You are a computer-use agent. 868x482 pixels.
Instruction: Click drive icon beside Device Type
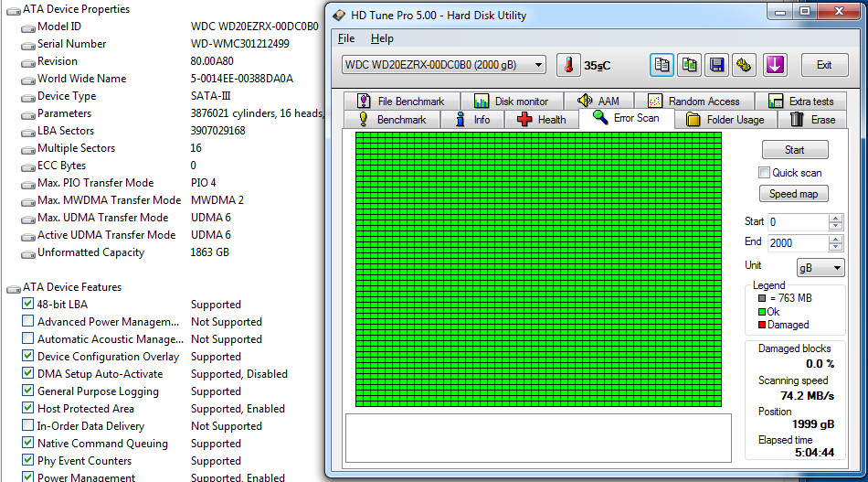[x=28, y=98]
